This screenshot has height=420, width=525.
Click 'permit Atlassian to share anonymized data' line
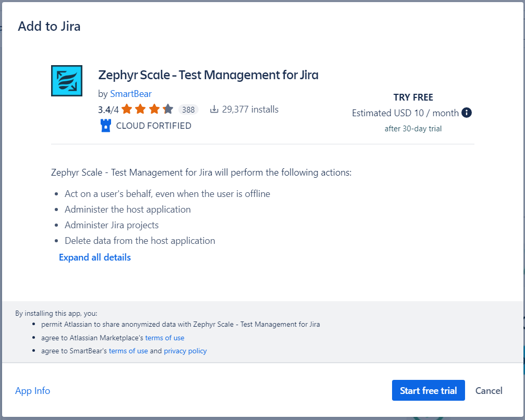click(180, 324)
